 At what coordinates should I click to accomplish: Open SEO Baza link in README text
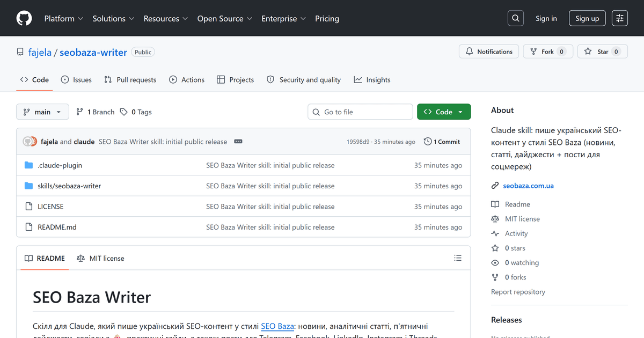click(x=277, y=326)
